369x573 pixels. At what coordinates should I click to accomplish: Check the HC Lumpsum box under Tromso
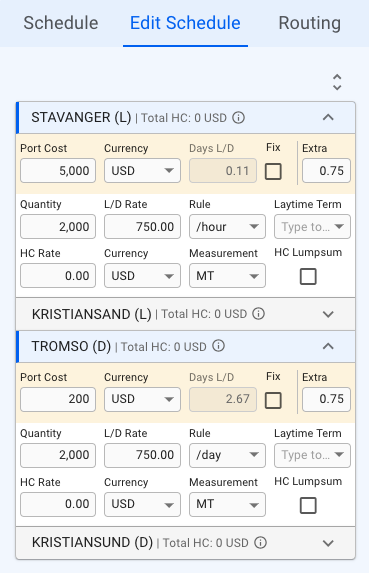(308, 505)
